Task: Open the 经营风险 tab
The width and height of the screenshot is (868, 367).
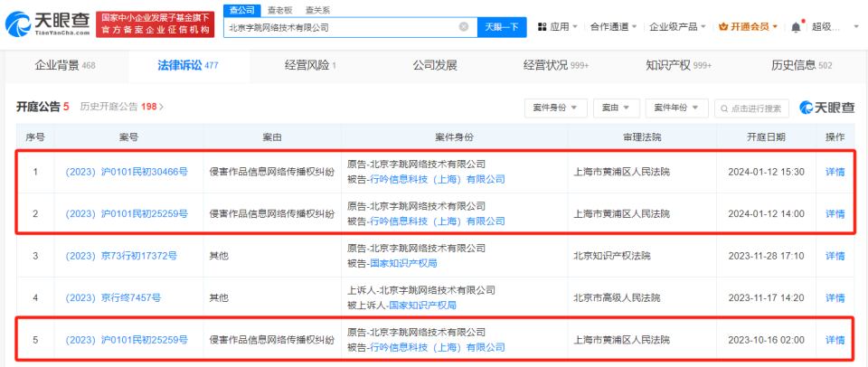Action: (310, 65)
